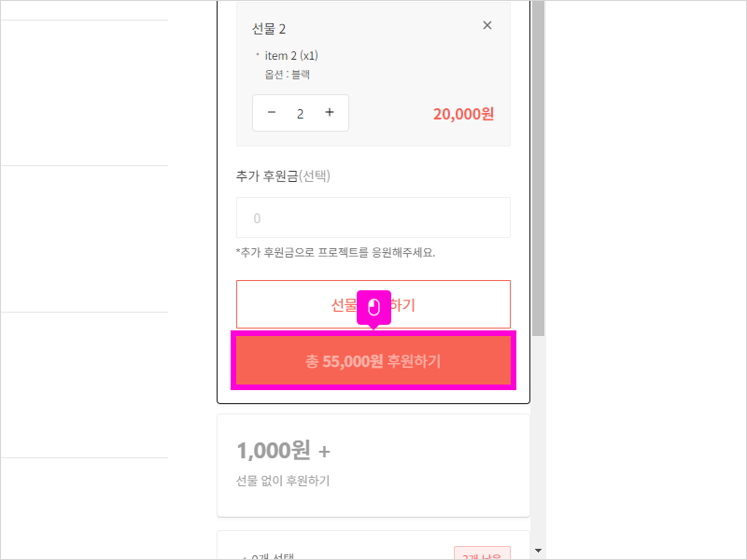The height and width of the screenshot is (560, 747).
Task: Click the pink mouse cursor icon
Action: (374, 308)
